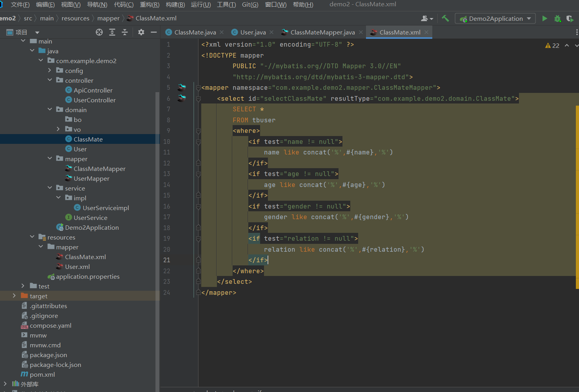Image resolution: width=579 pixels, height=392 pixels.
Task: Click the editor tabs more options icon
Action: coord(576,32)
